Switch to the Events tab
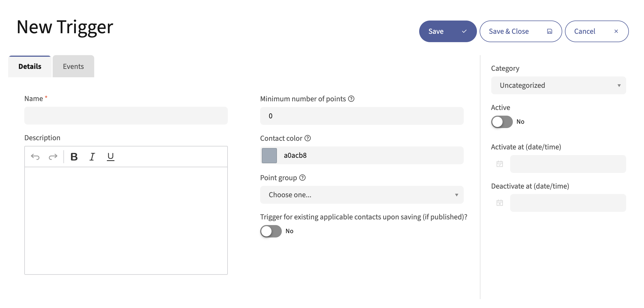 (73, 66)
